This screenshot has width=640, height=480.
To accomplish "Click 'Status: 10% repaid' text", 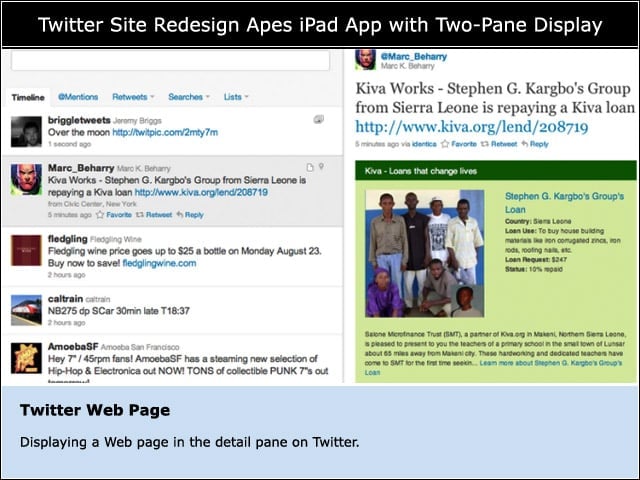I will coord(534,269).
